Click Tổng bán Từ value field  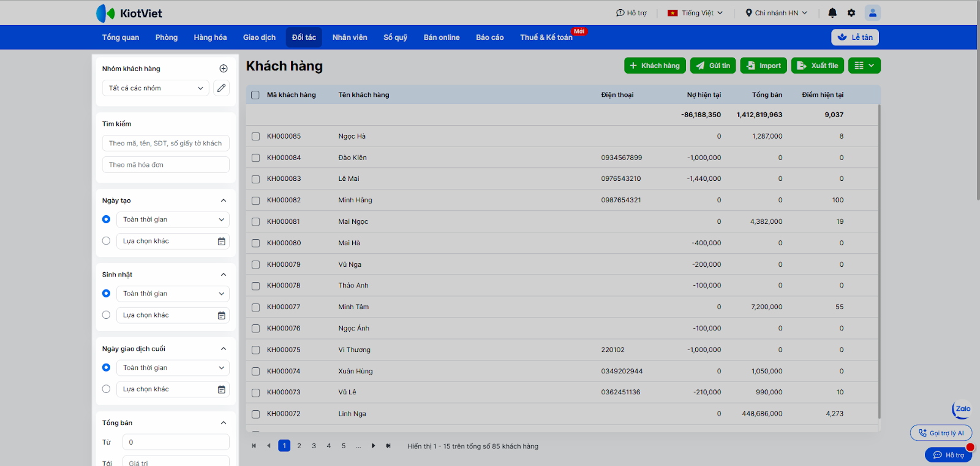[x=176, y=442]
